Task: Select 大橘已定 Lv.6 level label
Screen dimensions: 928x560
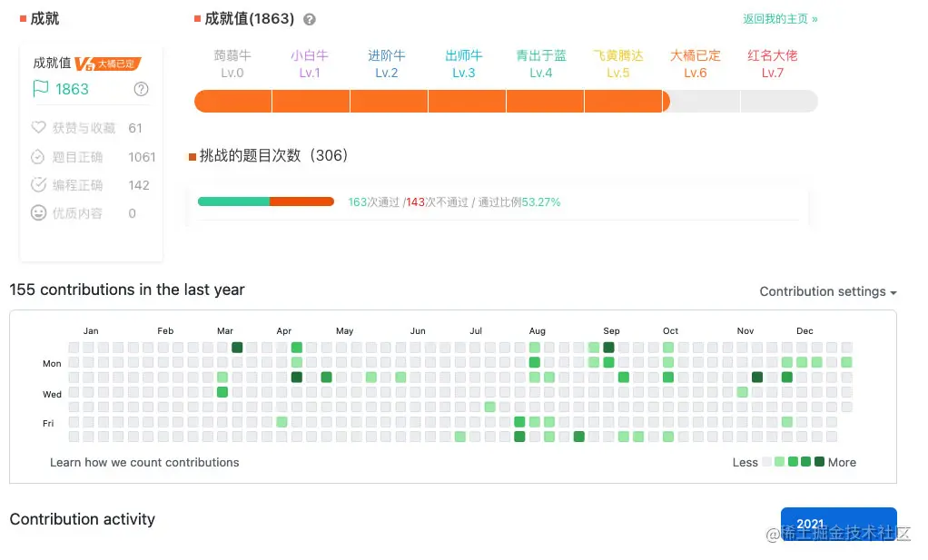Action: 696,64
